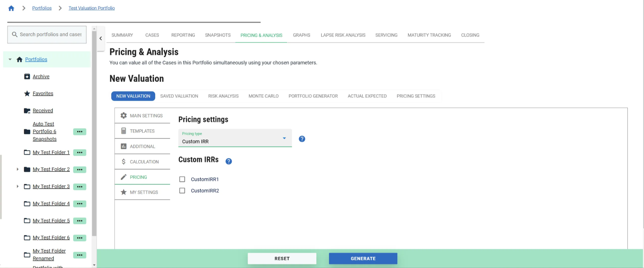
Task: Open the options menu for My Test Folder 1
Action: click(79, 152)
